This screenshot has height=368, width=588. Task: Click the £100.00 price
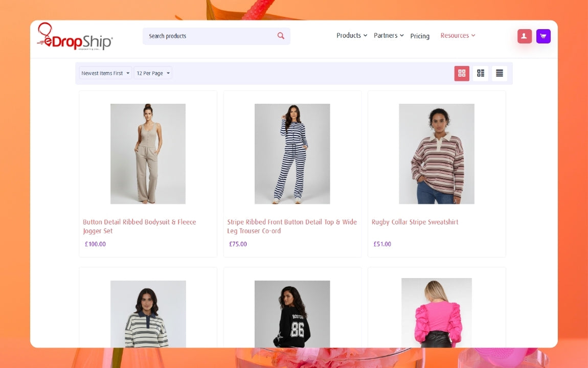click(x=95, y=244)
